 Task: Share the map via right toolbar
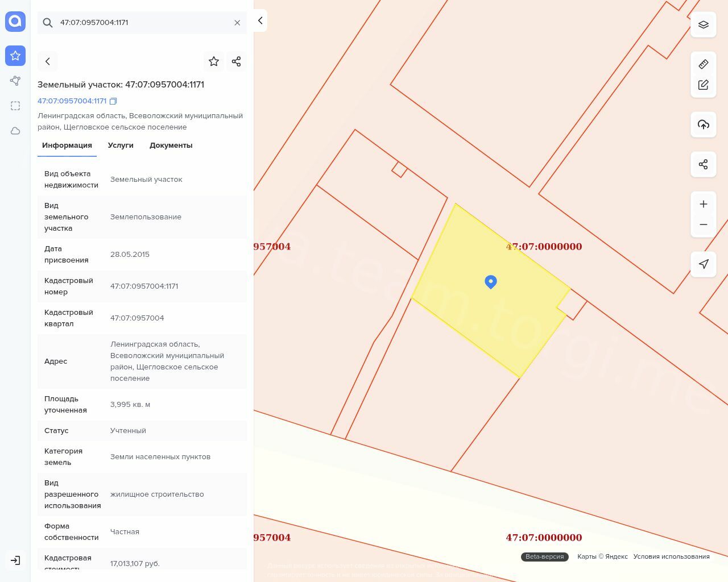703,164
